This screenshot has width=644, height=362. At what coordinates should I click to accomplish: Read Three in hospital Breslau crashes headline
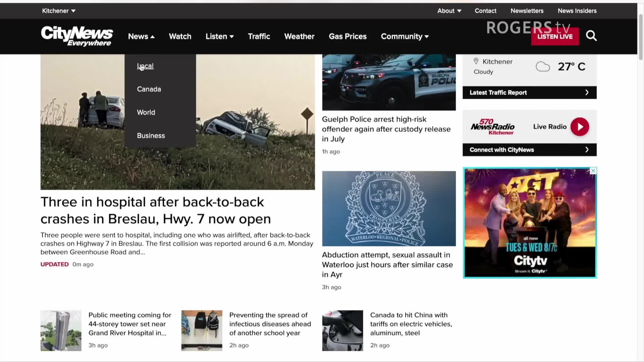pyautogui.click(x=156, y=210)
